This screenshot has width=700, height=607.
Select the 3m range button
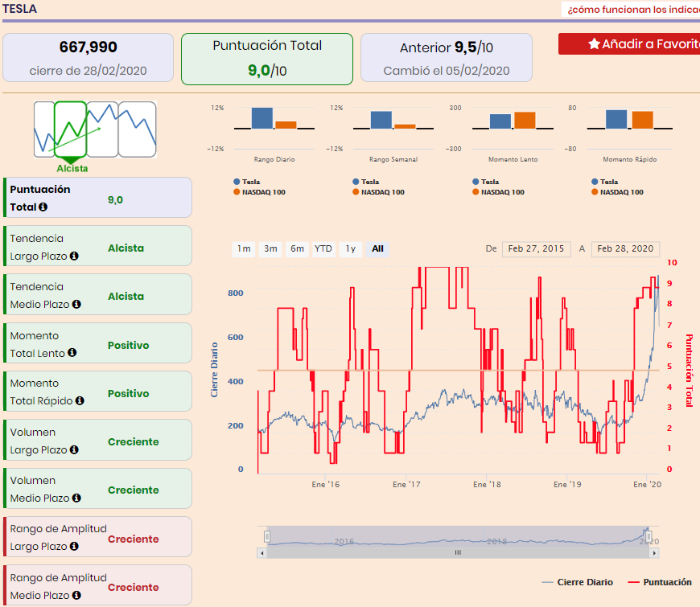coord(270,249)
